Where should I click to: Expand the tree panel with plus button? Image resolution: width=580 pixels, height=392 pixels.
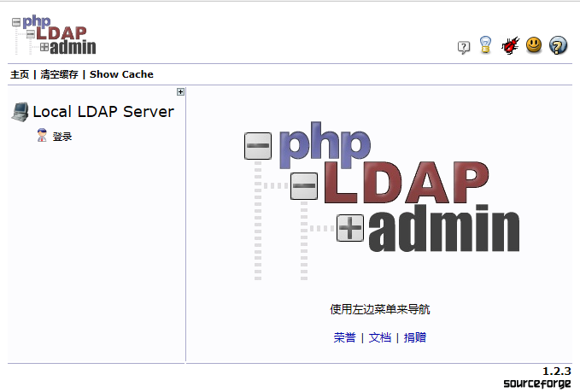point(180,92)
